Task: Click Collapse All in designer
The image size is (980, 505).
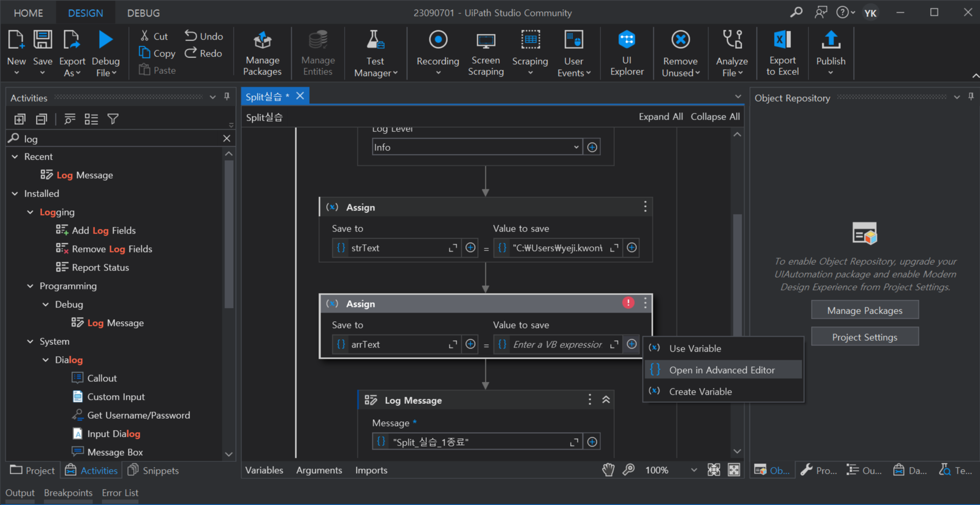Action: pyautogui.click(x=715, y=116)
